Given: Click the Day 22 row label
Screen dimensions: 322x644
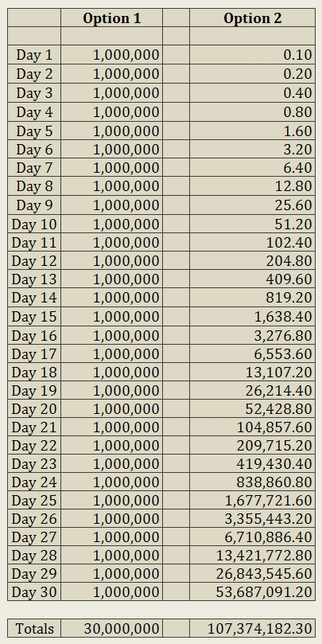Looking at the screenshot, I should (x=34, y=446).
